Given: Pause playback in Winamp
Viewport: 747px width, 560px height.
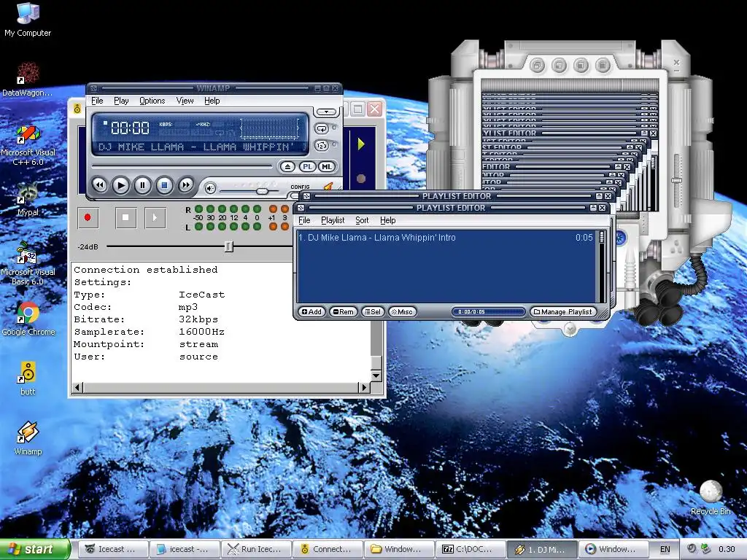Looking at the screenshot, I should [142, 184].
